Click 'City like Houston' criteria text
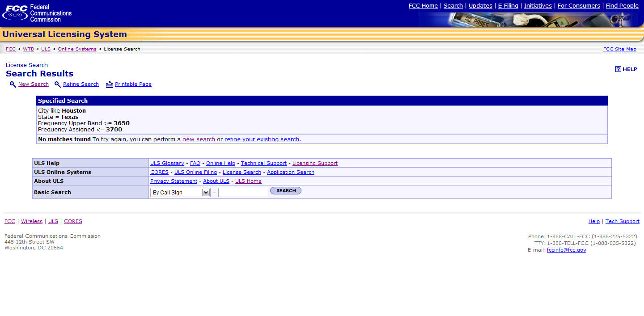 62,110
